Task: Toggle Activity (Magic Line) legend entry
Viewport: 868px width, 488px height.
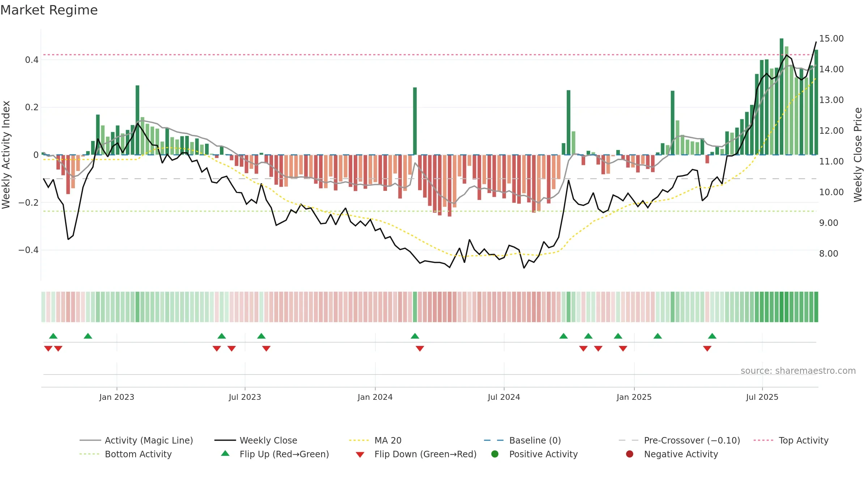Action: coord(136,440)
